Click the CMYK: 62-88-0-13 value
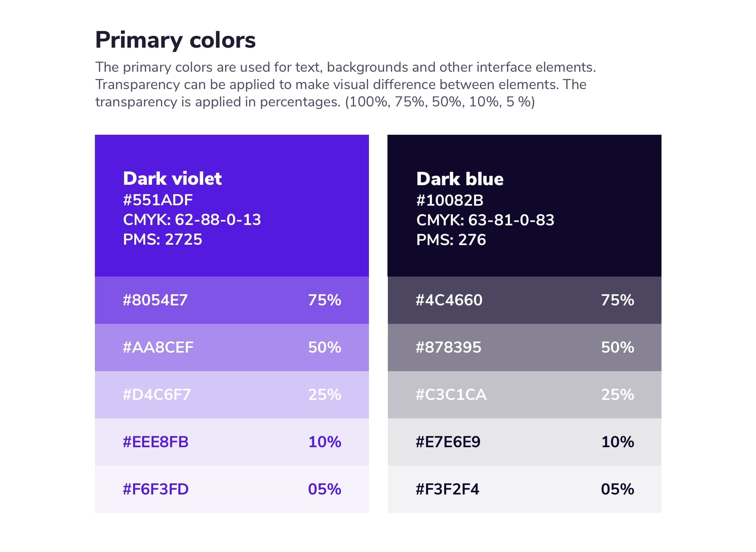The image size is (756, 552). coord(192,220)
